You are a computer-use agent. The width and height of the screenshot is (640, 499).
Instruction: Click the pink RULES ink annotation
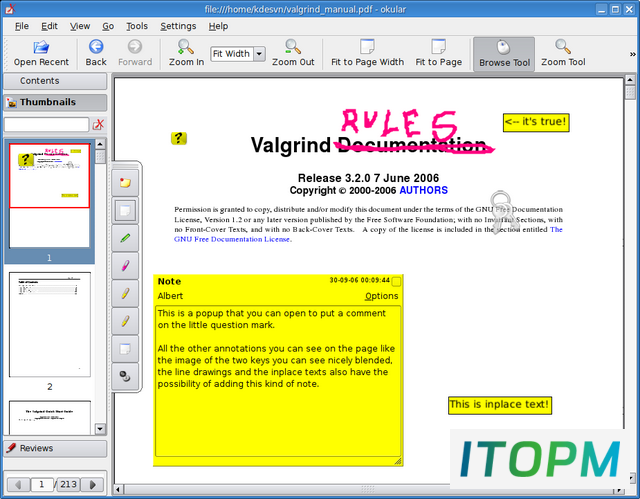(x=398, y=124)
